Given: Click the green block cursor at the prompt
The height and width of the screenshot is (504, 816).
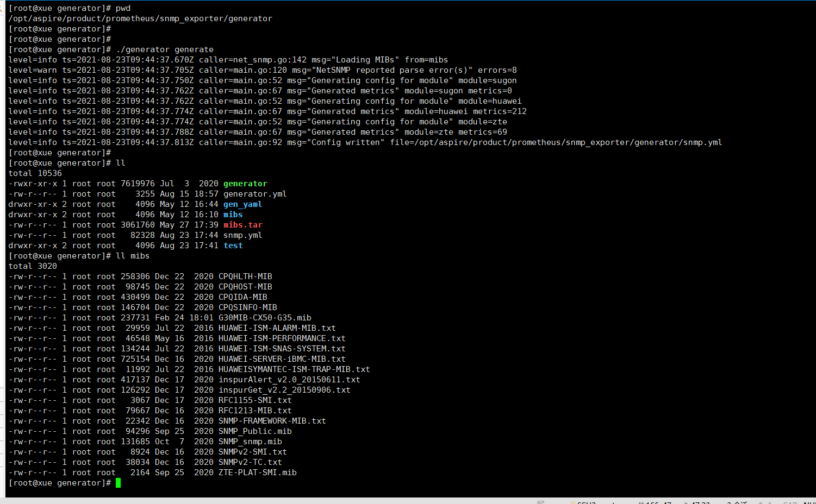Looking at the screenshot, I should [x=118, y=483].
